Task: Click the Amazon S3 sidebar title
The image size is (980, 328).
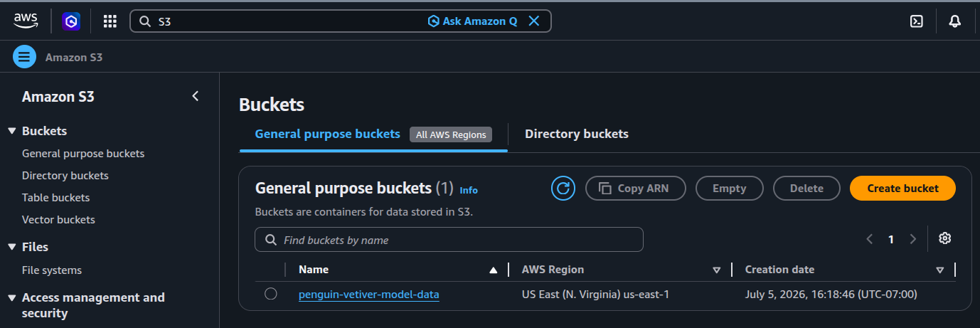Action: tap(58, 97)
